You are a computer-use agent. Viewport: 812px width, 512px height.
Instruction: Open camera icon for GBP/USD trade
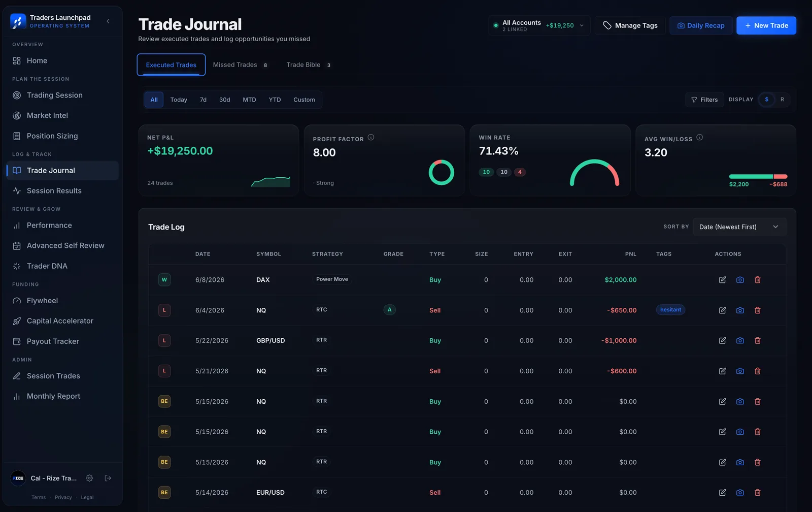[x=740, y=341]
